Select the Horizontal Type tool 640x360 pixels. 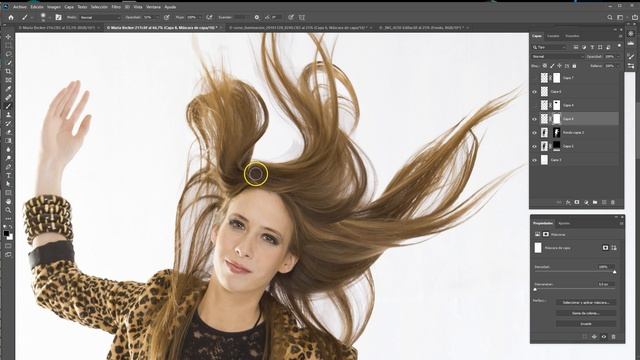8,176
